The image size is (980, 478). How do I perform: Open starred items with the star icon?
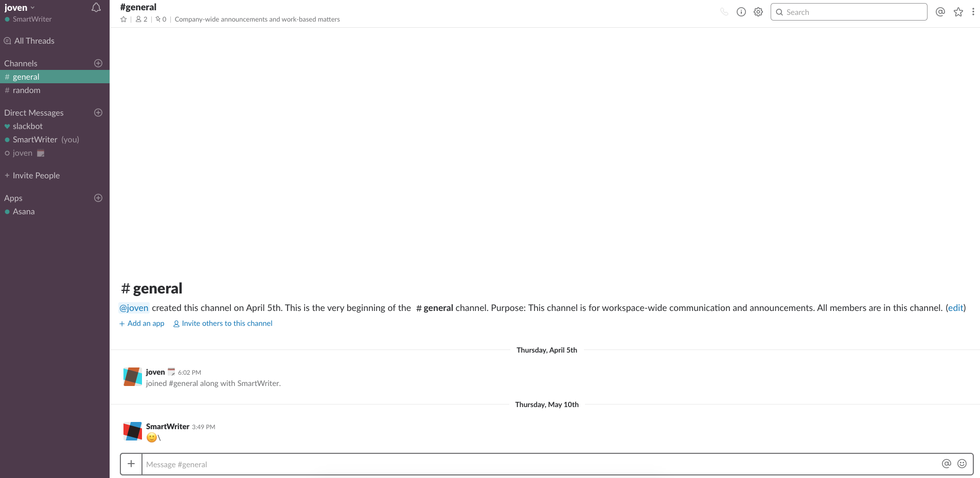pyautogui.click(x=958, y=12)
